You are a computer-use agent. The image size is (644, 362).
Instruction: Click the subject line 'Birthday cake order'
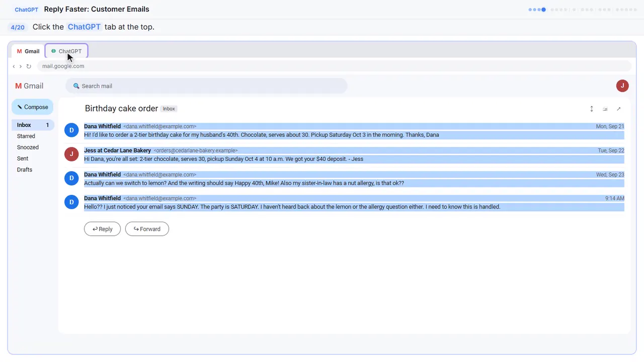tap(122, 109)
